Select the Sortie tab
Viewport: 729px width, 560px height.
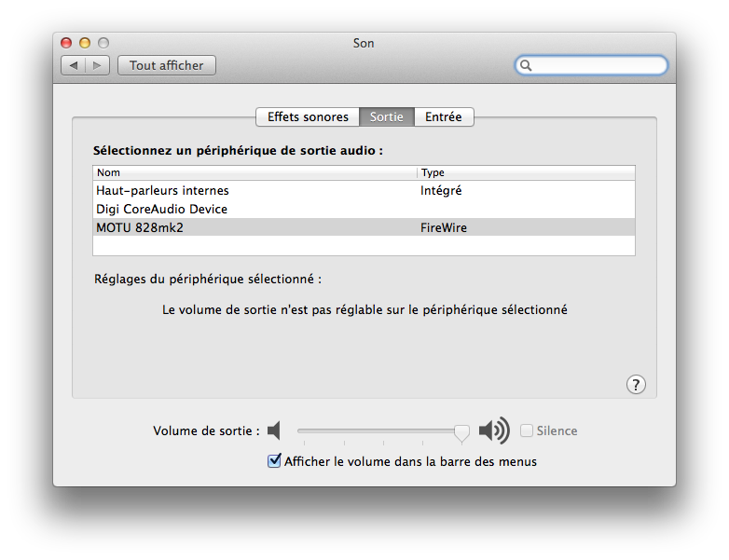[x=386, y=116]
